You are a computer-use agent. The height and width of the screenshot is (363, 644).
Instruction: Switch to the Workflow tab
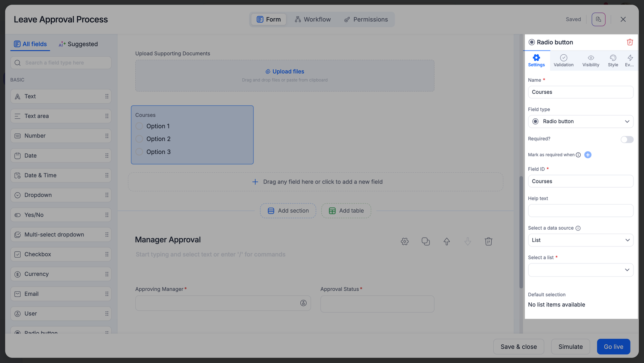(x=313, y=19)
